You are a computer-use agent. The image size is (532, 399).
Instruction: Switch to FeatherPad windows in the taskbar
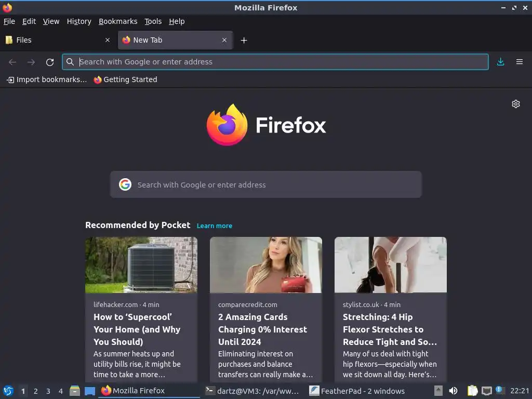(357, 391)
